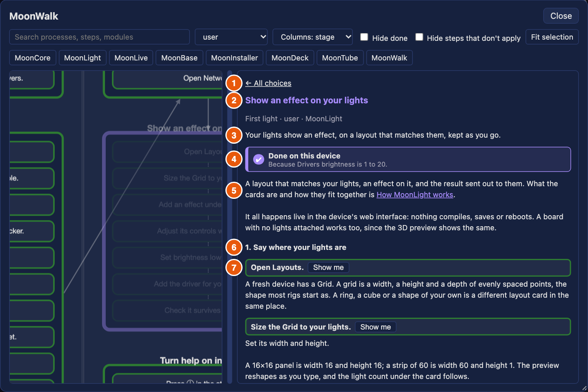Select the Open Network node in diagram
Viewport: 588px width, 392px height.
point(167,79)
